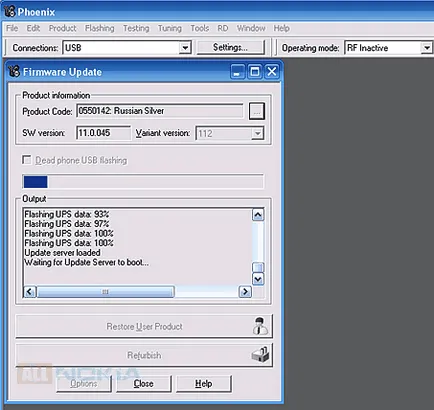Click the output horizontal scrollbar thumb

pos(105,292)
